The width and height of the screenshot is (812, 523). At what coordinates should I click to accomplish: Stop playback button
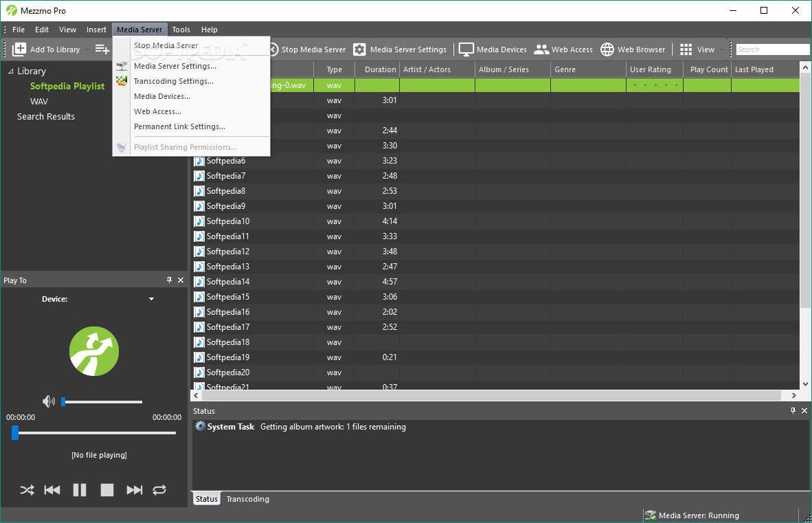click(106, 490)
